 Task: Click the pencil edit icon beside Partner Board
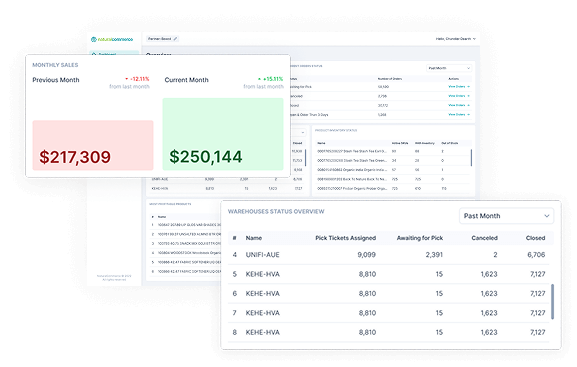[175, 39]
